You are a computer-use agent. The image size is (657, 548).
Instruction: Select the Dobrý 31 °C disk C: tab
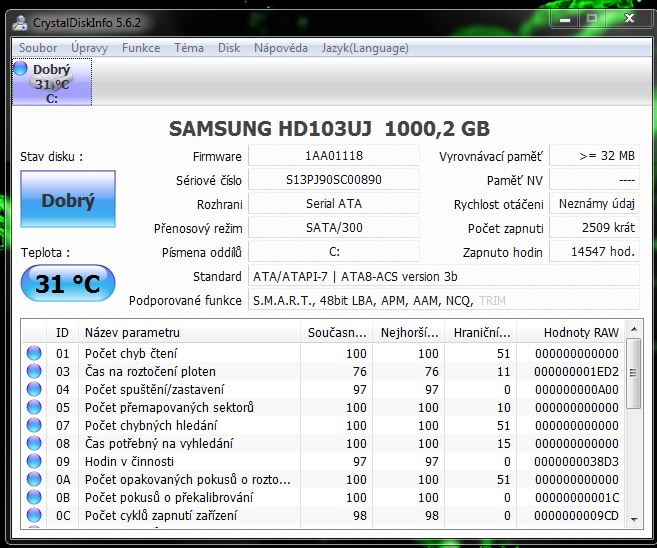[51, 81]
